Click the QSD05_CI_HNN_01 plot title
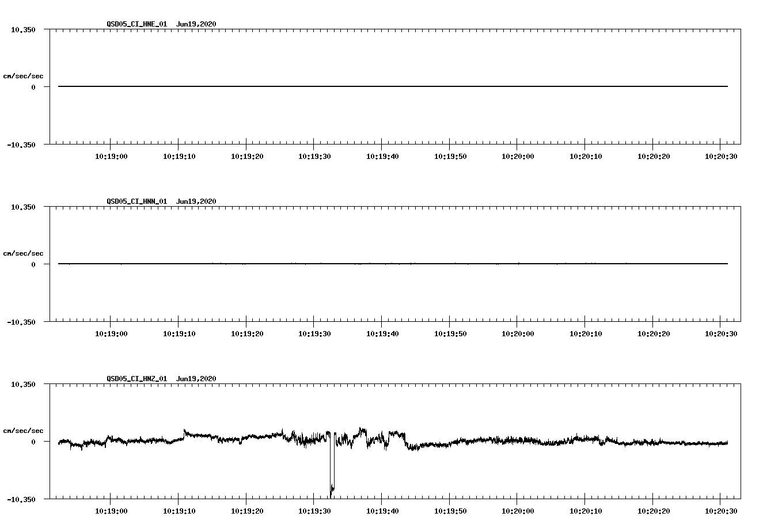782x532 pixels. pyautogui.click(x=161, y=202)
